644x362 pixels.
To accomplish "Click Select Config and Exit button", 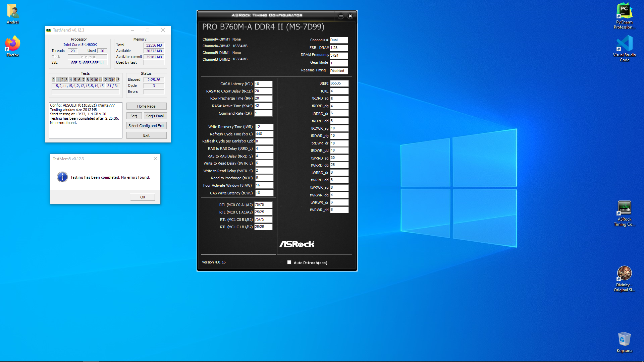I will pyautogui.click(x=146, y=126).
